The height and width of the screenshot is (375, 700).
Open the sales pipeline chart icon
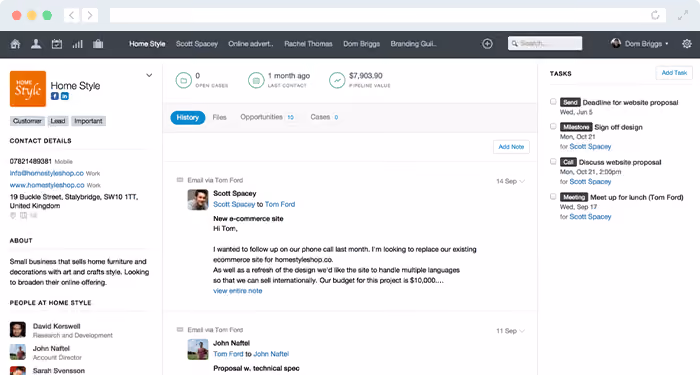pos(78,44)
